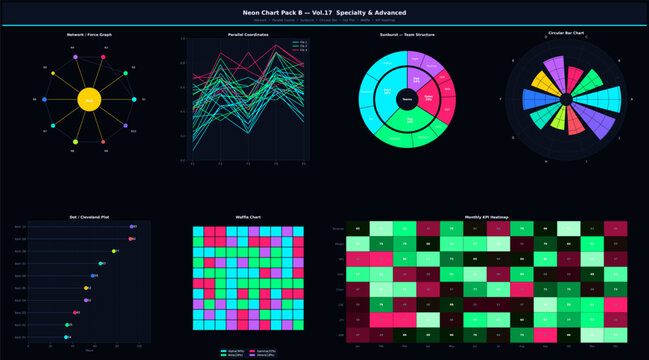Click the pink Gamma waffle legend swatch
The height and width of the screenshot is (360, 649).
(253, 351)
